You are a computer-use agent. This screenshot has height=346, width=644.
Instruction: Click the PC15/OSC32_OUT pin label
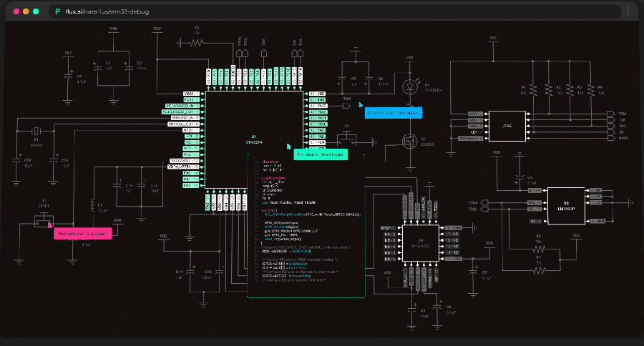coord(181,112)
